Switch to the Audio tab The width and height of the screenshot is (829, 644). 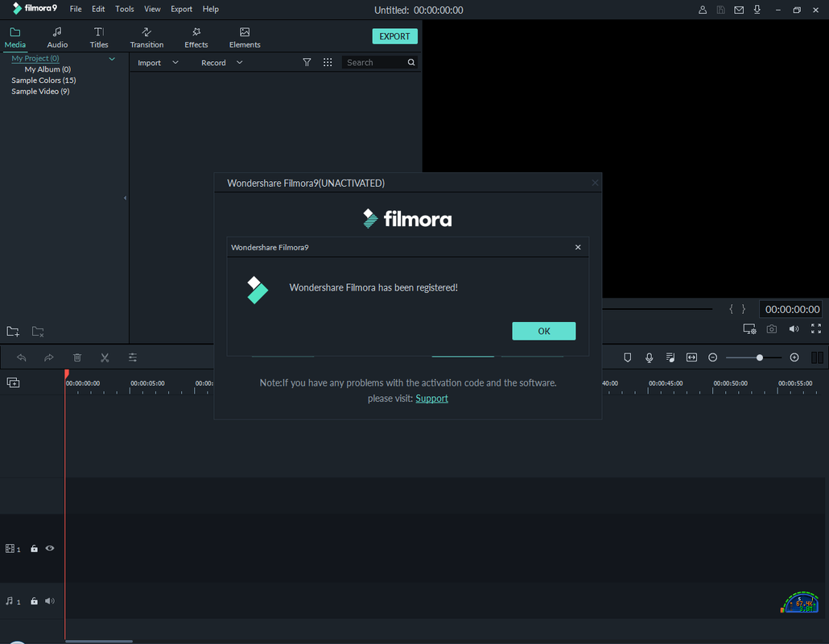[x=57, y=38]
